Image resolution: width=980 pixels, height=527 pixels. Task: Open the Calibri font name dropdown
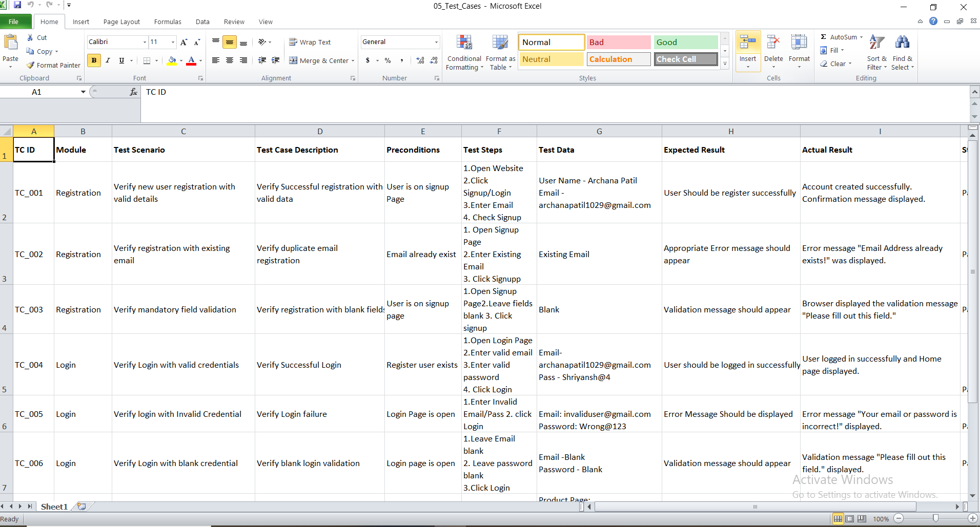[x=145, y=42]
